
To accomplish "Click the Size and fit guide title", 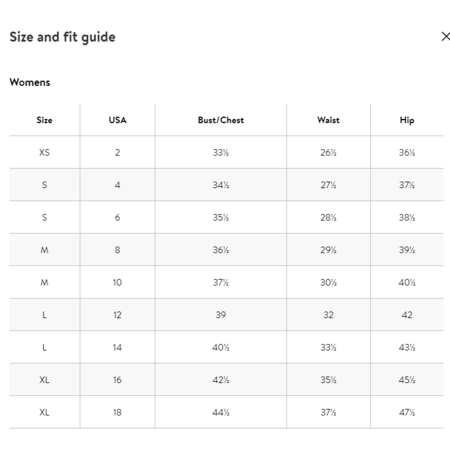I will click(62, 37).
